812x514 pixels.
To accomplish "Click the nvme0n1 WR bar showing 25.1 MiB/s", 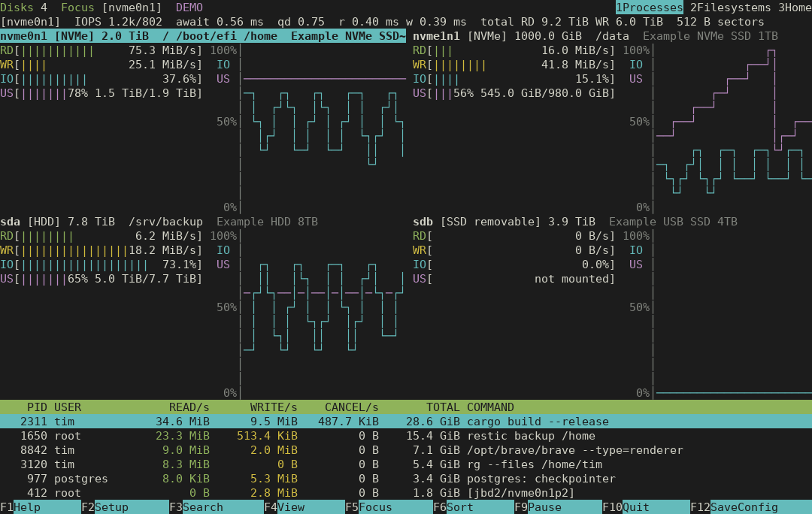I will [101, 65].
